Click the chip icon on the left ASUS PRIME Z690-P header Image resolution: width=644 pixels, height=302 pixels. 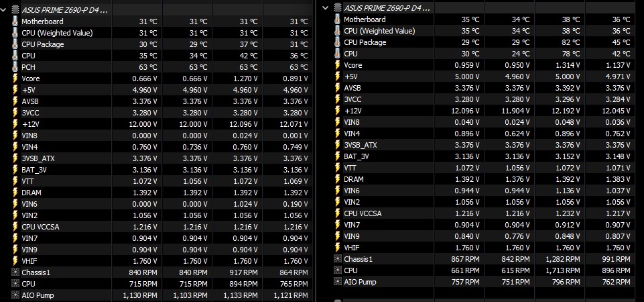(15, 10)
